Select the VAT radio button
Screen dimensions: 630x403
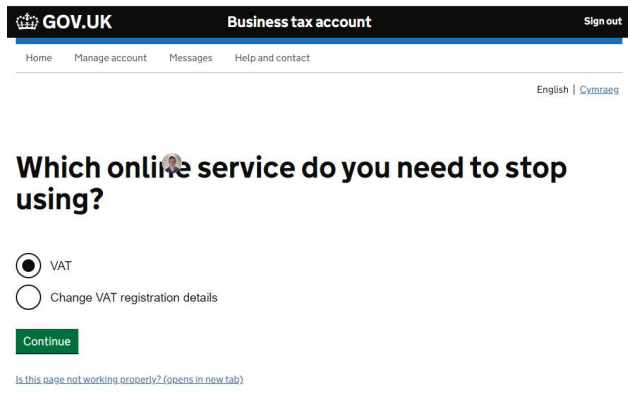click(x=28, y=266)
